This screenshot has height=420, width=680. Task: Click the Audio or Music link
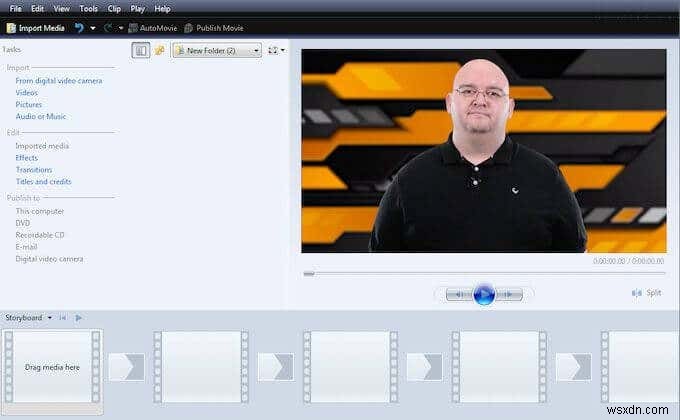coord(41,116)
